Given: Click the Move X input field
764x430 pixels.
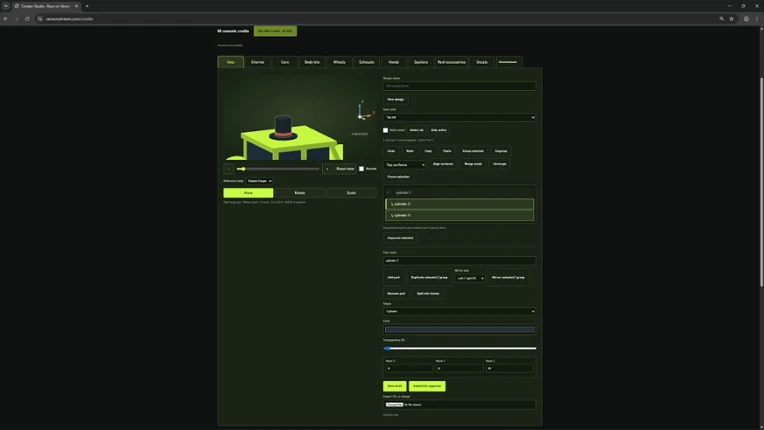Looking at the screenshot, I should (x=409, y=369).
